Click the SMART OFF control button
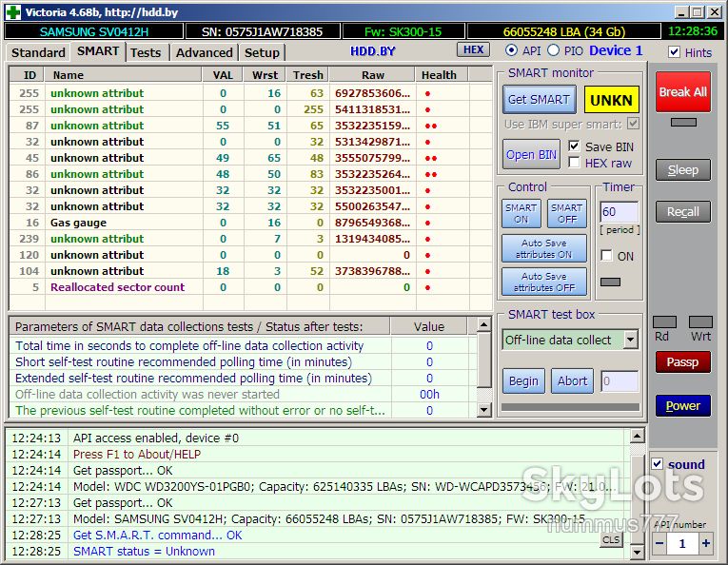 point(567,213)
